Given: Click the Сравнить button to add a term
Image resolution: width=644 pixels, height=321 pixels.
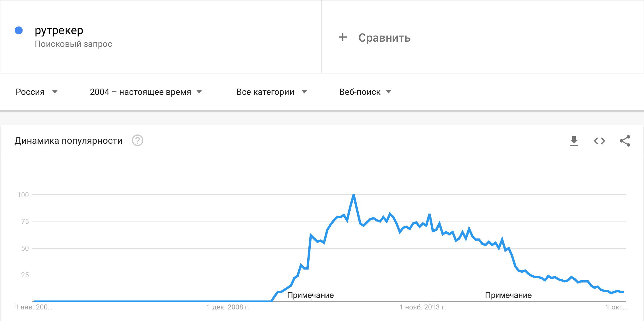Looking at the screenshot, I should [x=375, y=38].
